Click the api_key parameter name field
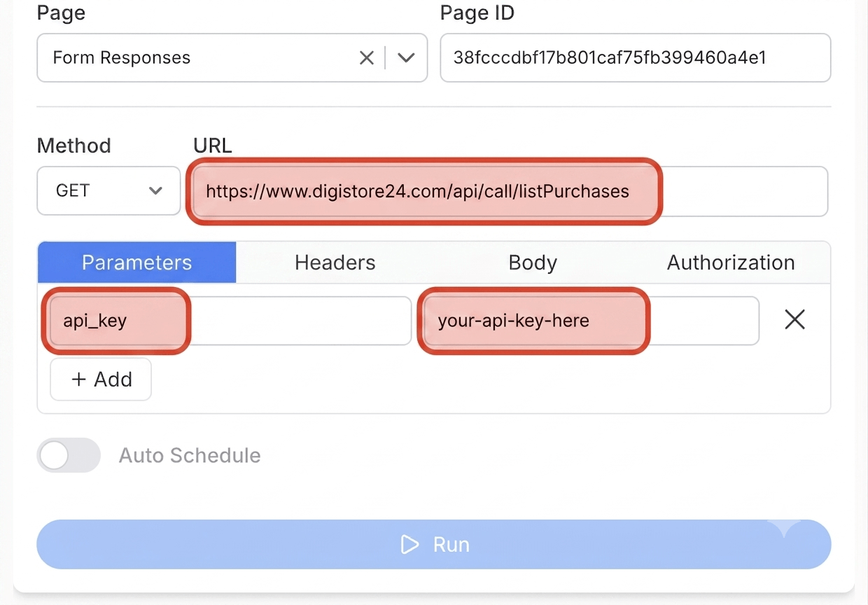 [x=230, y=321]
